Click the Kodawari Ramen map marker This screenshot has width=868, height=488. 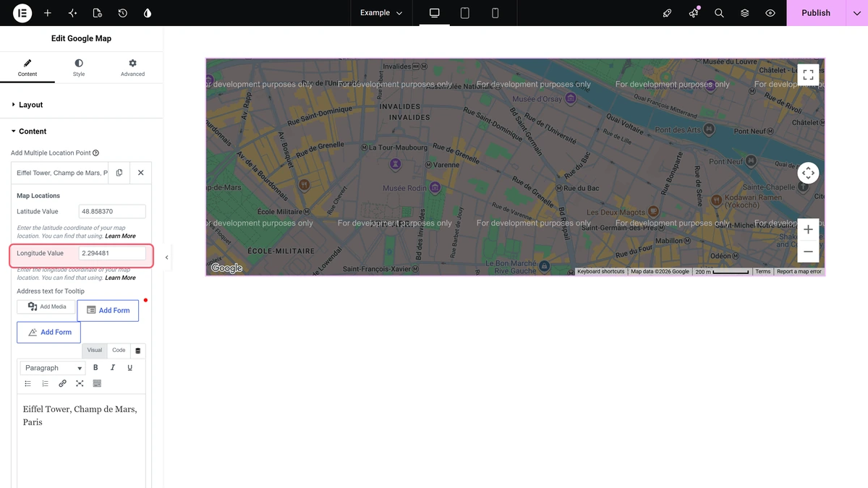[716, 199]
